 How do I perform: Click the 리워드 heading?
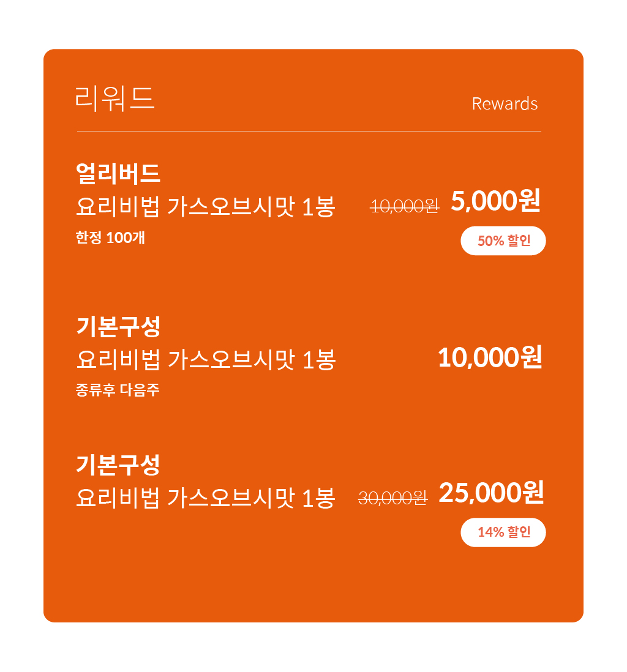[x=115, y=99]
